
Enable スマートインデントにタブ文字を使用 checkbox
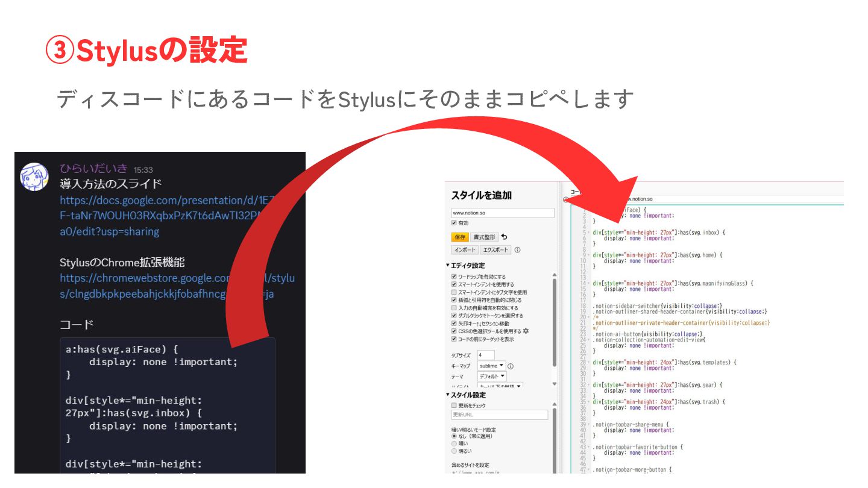[454, 292]
